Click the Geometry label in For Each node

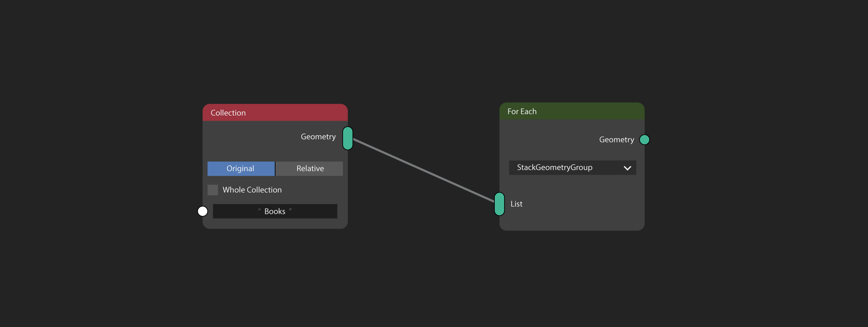[x=616, y=140]
